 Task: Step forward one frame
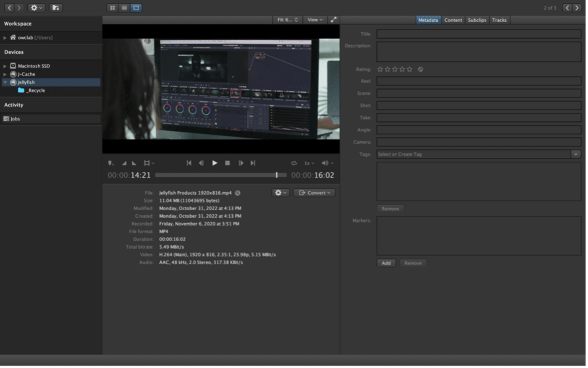241,163
